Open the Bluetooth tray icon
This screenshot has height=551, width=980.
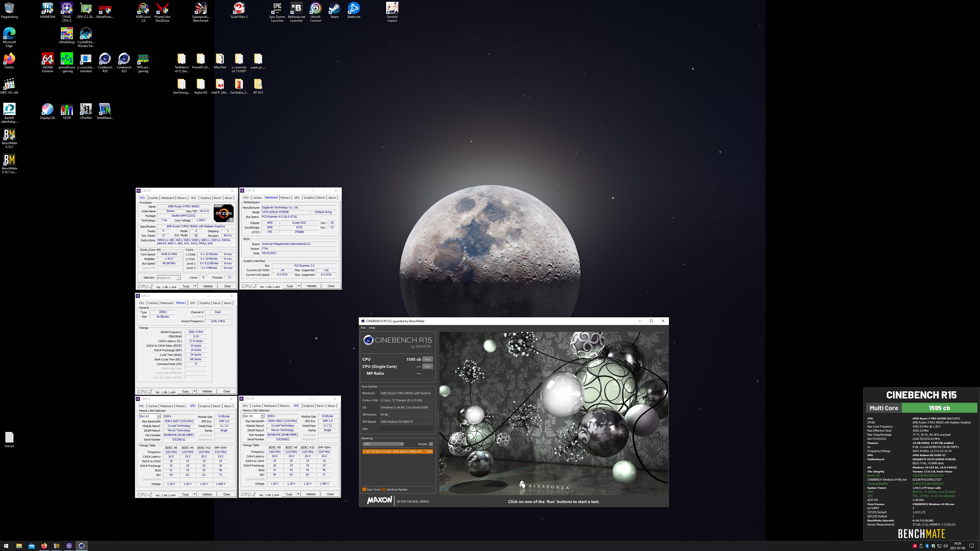[x=927, y=546]
